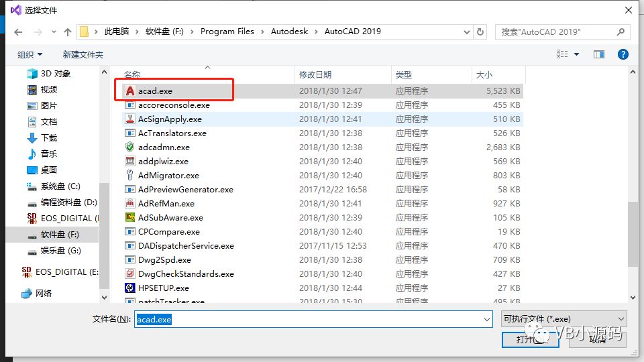This screenshot has width=644, height=362.
Task: Select the accoreconsole.exe file icon
Action: [x=129, y=105]
